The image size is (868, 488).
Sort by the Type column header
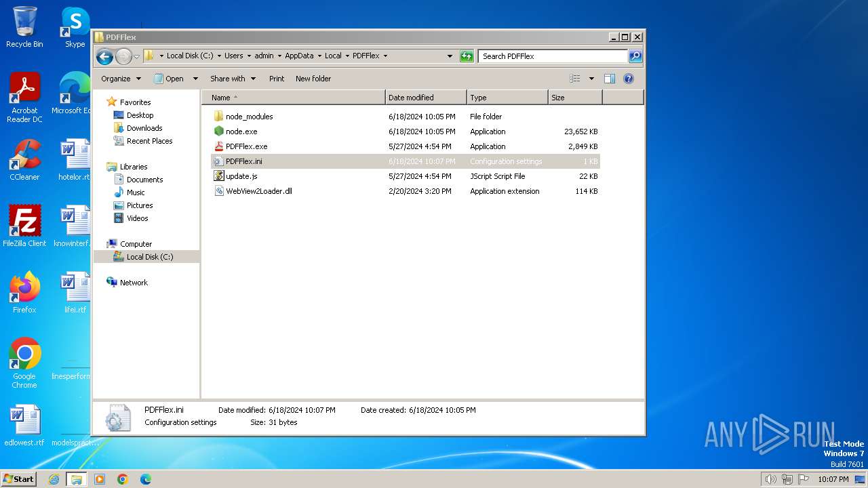pos(507,98)
